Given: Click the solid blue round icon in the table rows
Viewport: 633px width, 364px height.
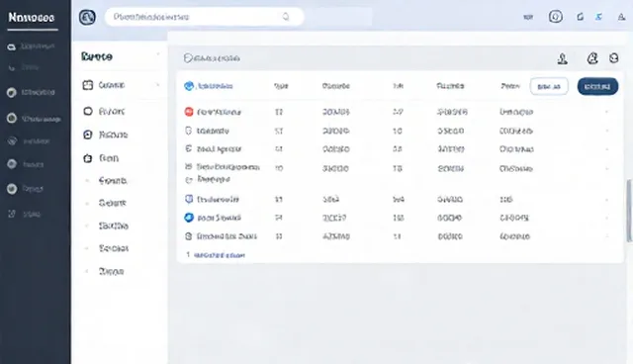Looking at the screenshot, I should tap(189, 218).
